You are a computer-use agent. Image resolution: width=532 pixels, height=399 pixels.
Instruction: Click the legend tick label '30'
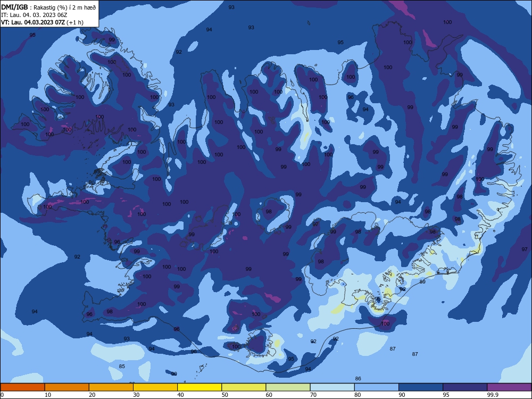click(x=136, y=395)
